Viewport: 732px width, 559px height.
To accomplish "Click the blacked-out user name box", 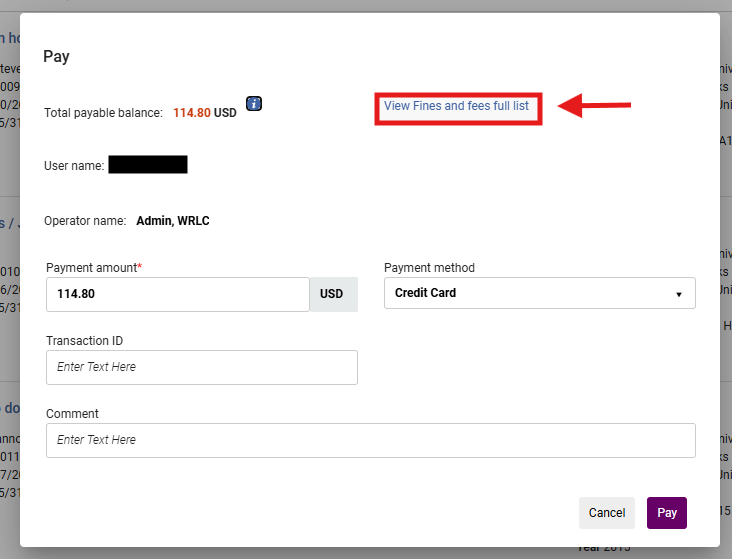I will tap(147, 165).
